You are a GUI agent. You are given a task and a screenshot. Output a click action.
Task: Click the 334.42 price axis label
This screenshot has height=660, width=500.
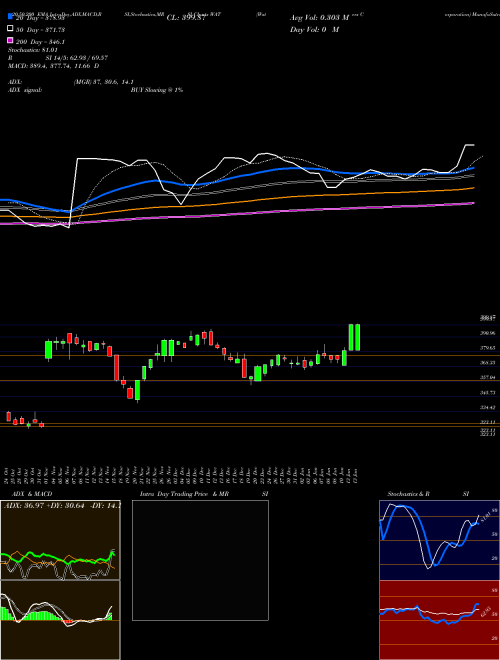tap(487, 407)
